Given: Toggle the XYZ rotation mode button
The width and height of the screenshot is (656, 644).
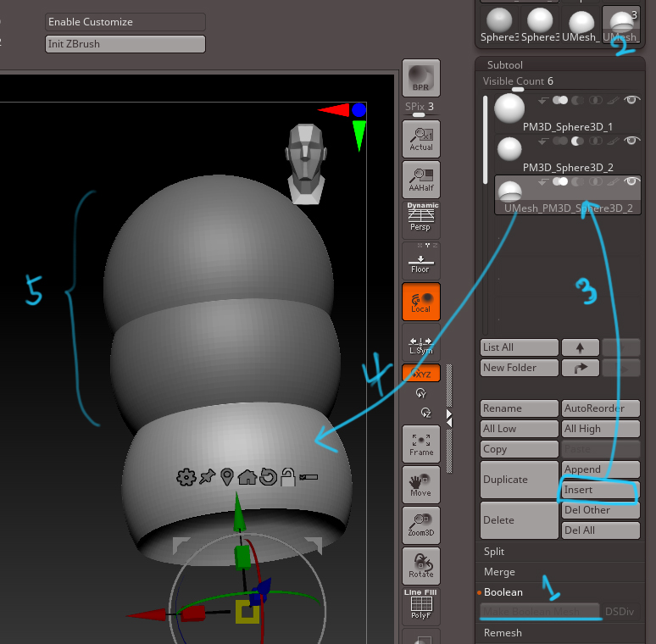Looking at the screenshot, I should click(421, 373).
